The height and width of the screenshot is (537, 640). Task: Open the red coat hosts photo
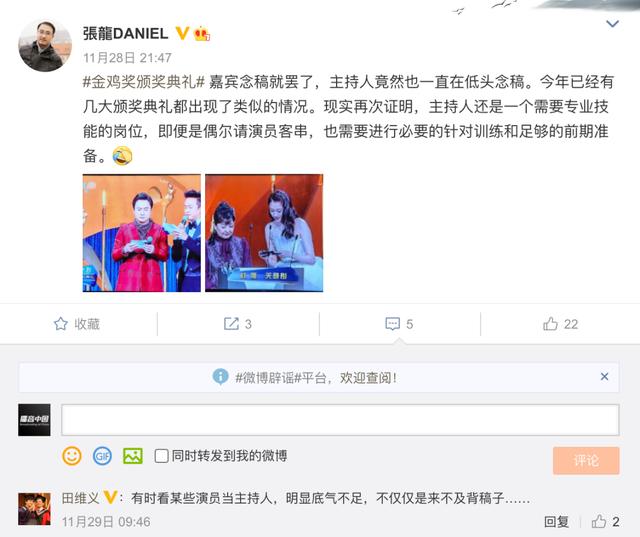click(142, 233)
